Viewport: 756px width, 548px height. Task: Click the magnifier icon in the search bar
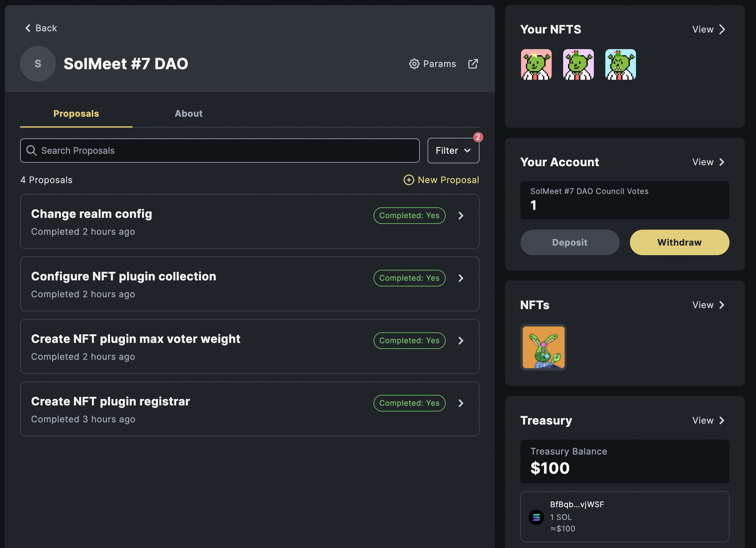(x=31, y=151)
